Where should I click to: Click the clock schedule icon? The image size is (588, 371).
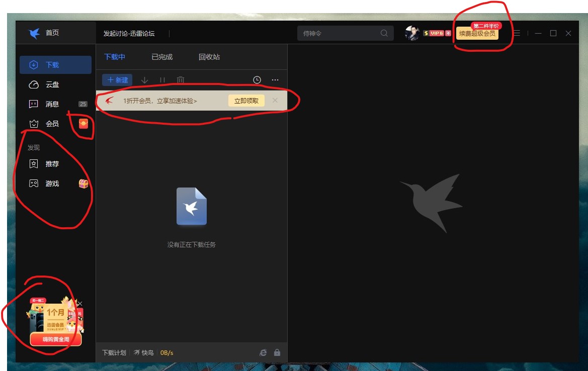point(257,80)
